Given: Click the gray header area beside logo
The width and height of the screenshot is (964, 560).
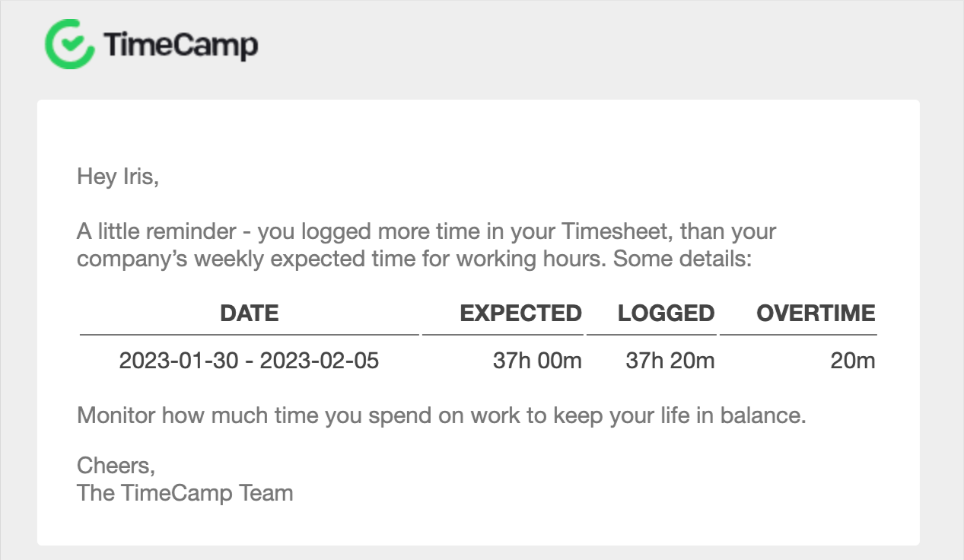Looking at the screenshot, I should point(609,46).
